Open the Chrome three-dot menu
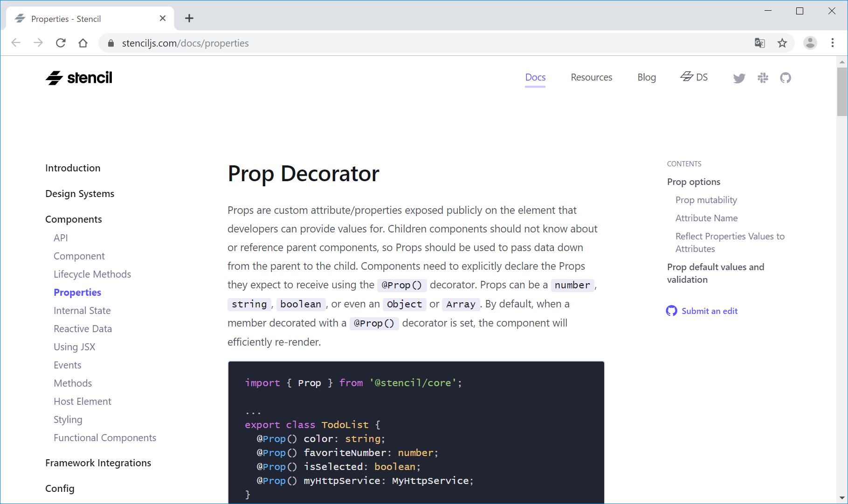 tap(832, 43)
